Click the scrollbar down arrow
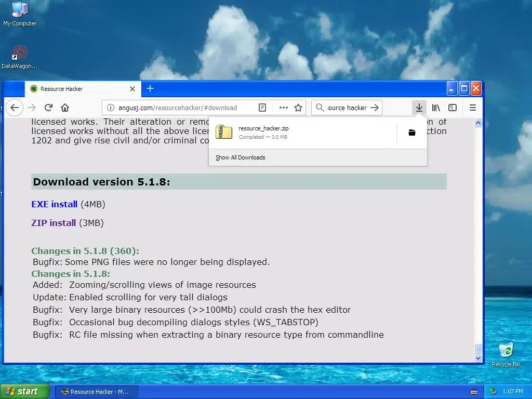The height and width of the screenshot is (399, 532). click(x=478, y=358)
